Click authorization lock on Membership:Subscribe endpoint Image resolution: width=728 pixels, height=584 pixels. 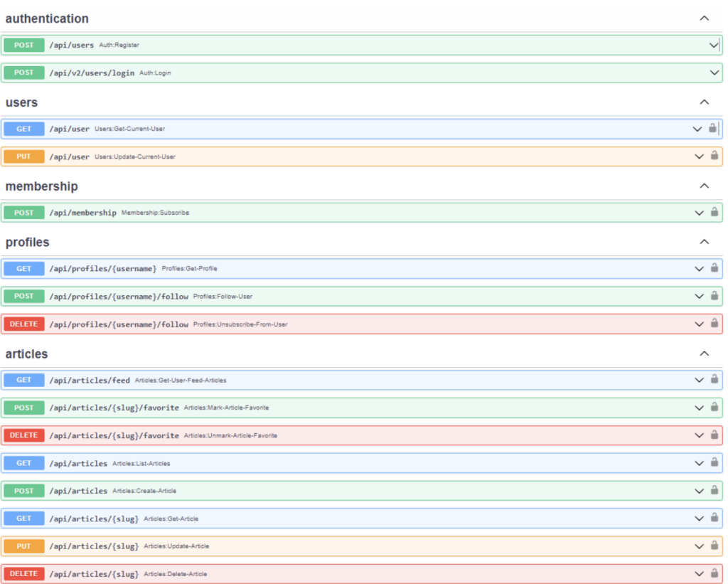pyautogui.click(x=714, y=212)
